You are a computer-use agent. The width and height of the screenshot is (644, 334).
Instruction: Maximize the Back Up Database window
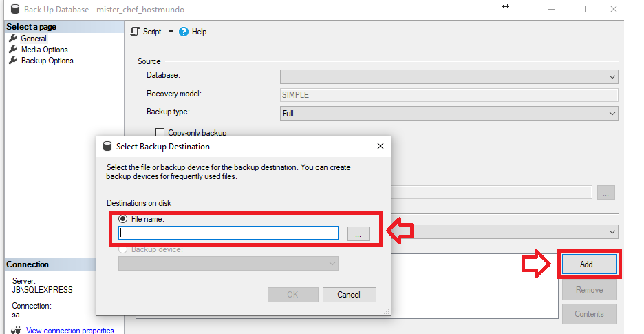click(x=582, y=10)
